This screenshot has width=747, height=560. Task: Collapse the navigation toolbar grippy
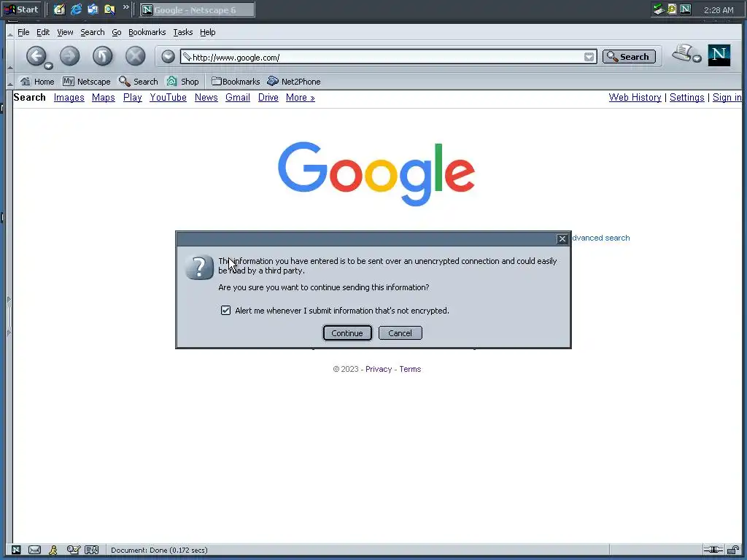pyautogui.click(x=9, y=57)
